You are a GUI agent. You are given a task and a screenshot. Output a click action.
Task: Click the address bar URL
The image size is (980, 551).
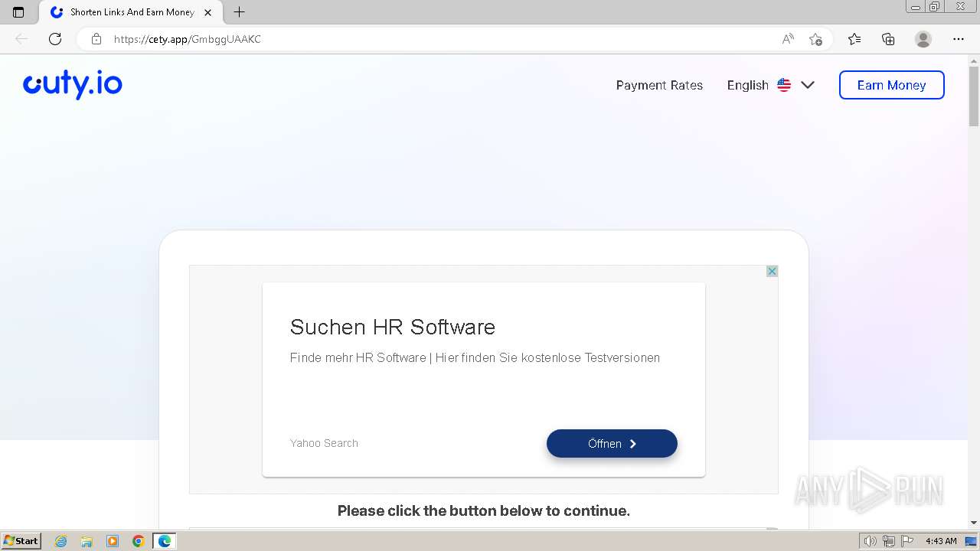[188, 39]
